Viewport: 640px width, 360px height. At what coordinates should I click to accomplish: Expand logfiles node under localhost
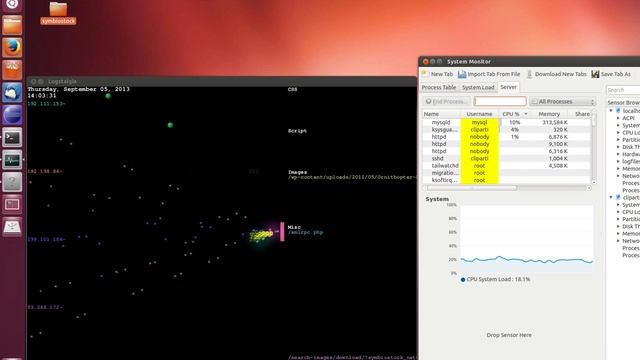[x=618, y=161]
